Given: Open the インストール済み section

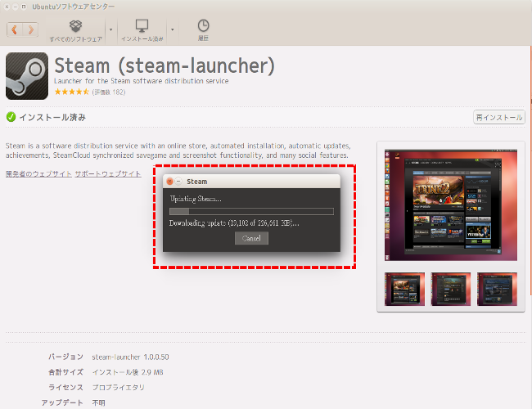Looking at the screenshot, I should [142, 31].
